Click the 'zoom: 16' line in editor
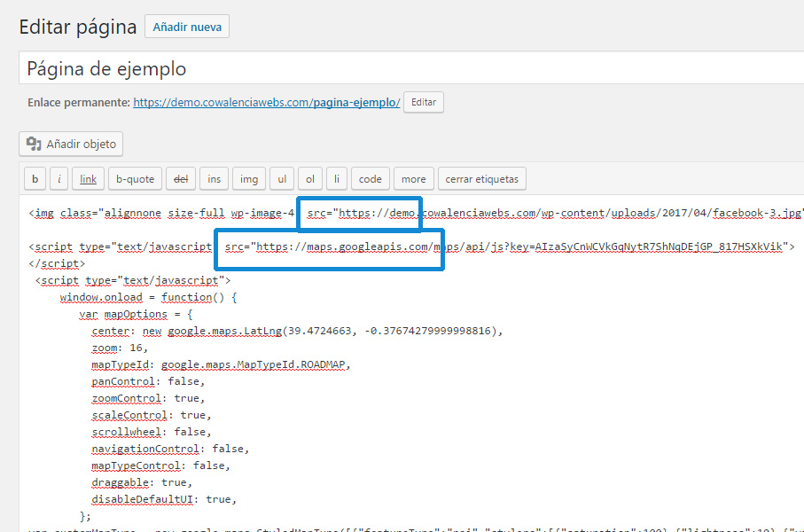Image resolution: width=804 pixels, height=532 pixels. point(120,348)
